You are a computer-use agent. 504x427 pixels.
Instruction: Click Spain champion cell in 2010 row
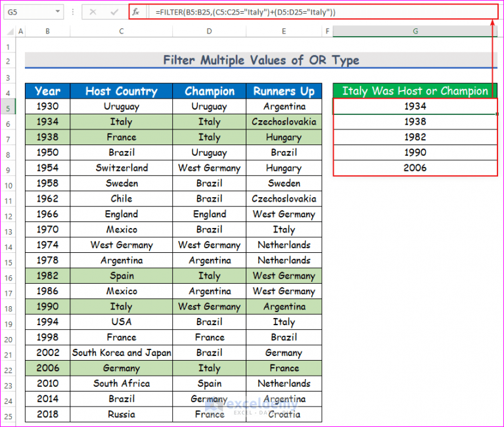click(209, 383)
